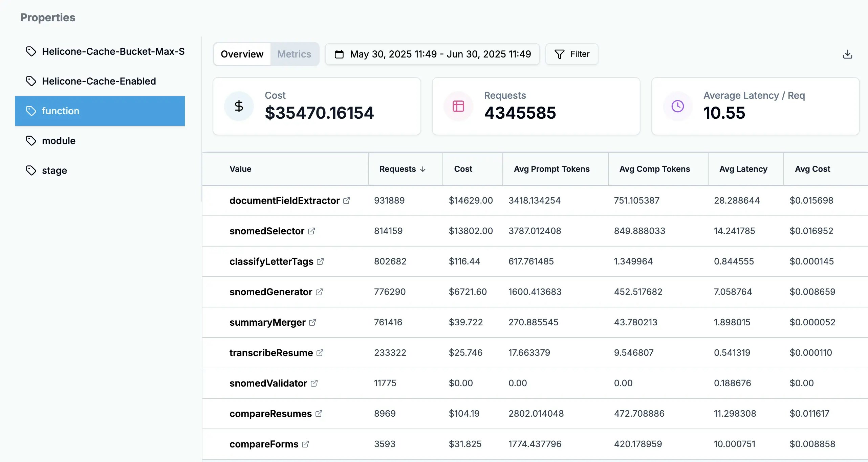The image size is (868, 462).
Task: Click the dollar icon on the Cost card
Action: [x=239, y=106]
